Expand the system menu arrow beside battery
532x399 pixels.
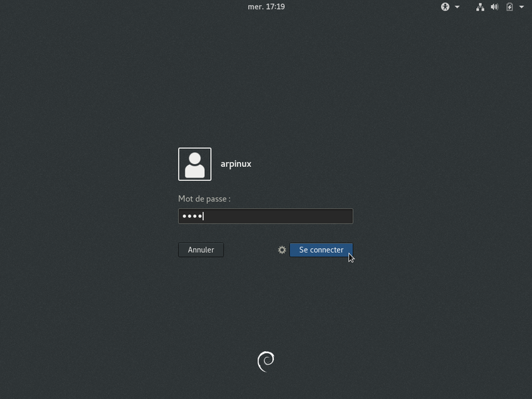tap(521, 7)
